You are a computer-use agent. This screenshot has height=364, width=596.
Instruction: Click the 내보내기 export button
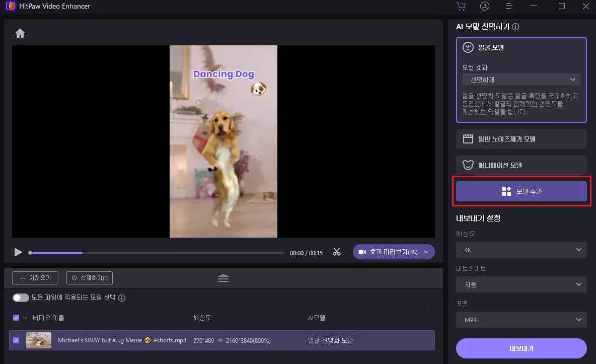[521, 348]
